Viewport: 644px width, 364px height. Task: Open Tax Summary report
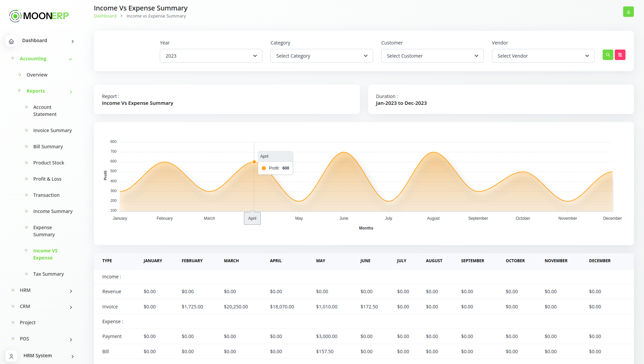point(49,274)
